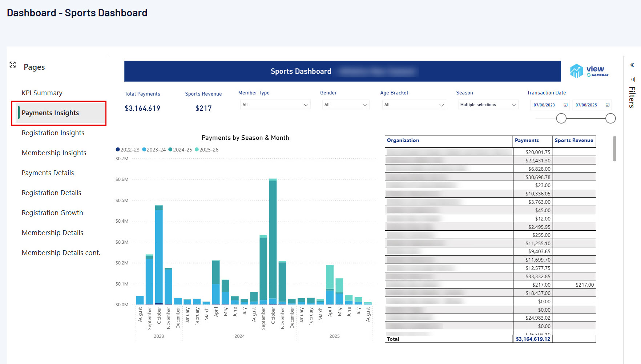
Task: Click the View Gameday logo
Action: click(589, 71)
